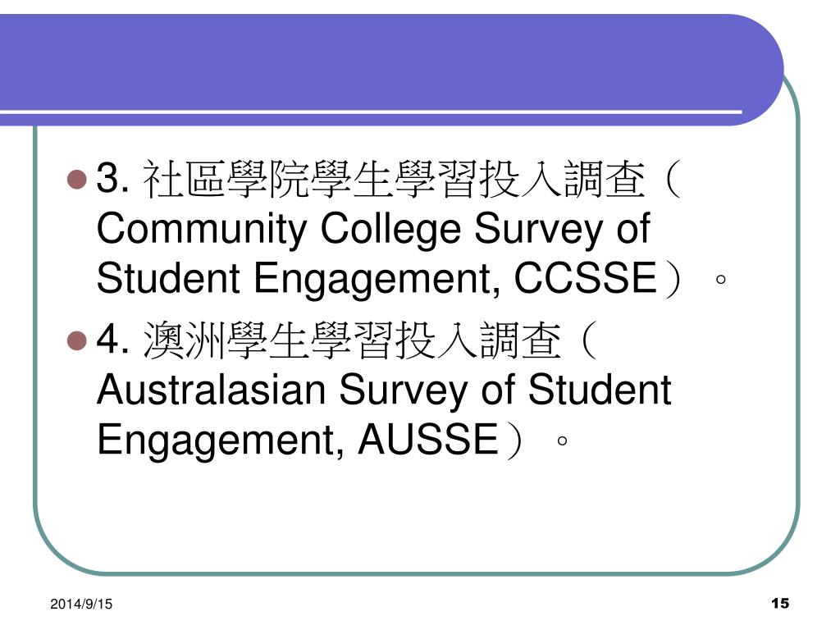Click the blue header banner
Viewport: 840px width, 630px height.
point(391,70)
